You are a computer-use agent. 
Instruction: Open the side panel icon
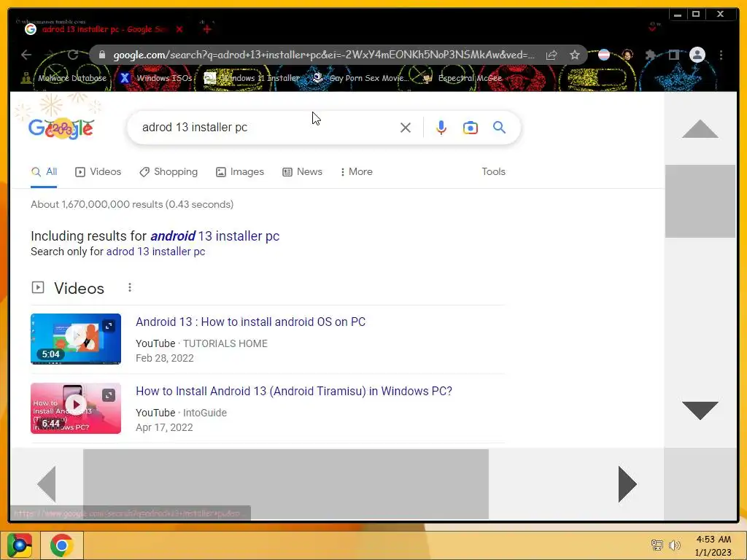tap(673, 55)
